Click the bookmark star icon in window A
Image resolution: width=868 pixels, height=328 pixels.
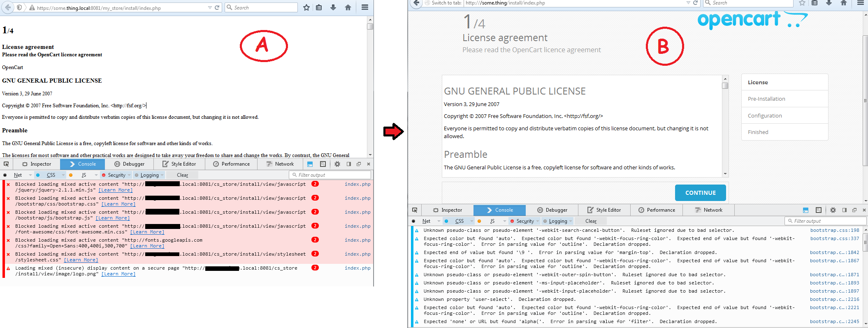(x=306, y=7)
